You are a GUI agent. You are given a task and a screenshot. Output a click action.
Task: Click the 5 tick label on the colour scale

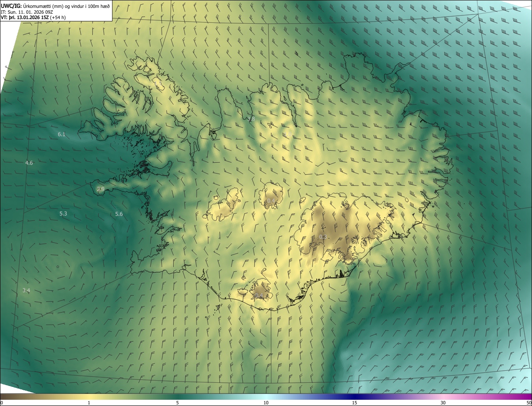tap(177, 403)
